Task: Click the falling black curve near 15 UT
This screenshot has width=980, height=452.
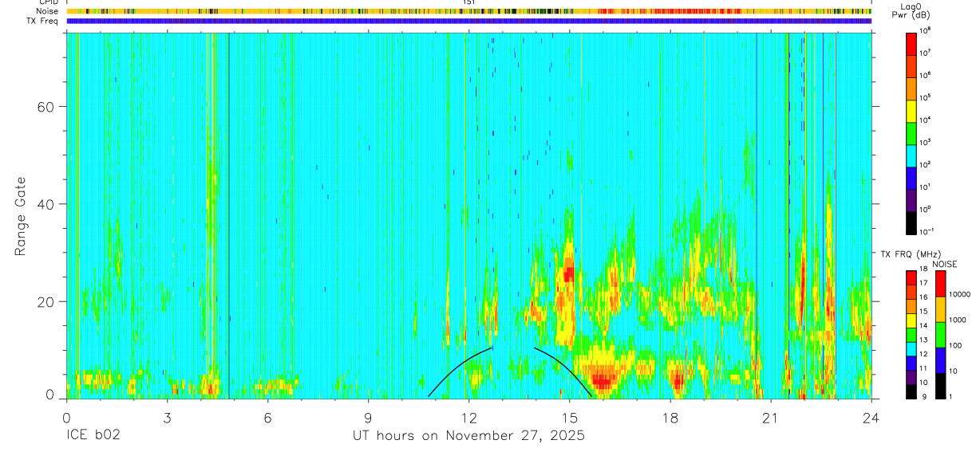Action: (x=568, y=366)
